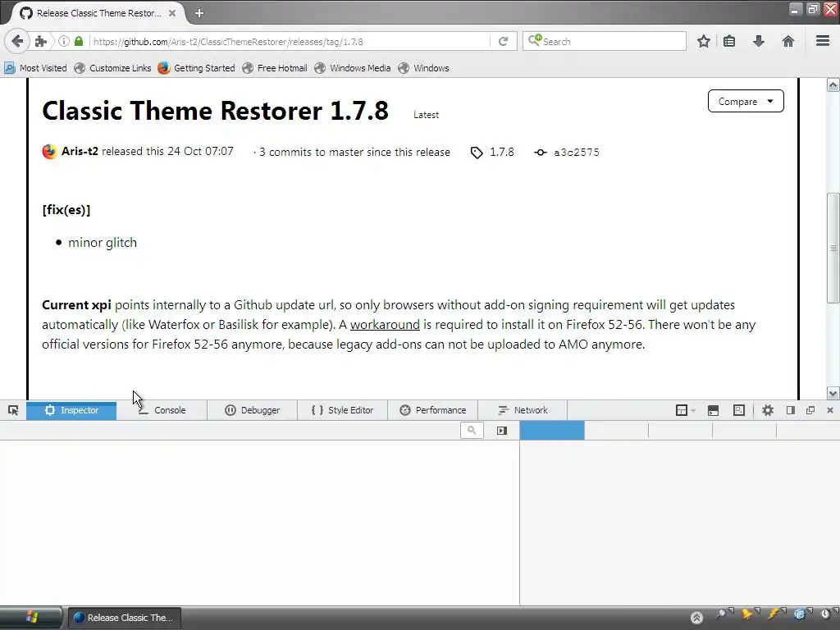Viewport: 840px width, 630px height.
Task: Open a new tab with plus button
Action: click(199, 13)
